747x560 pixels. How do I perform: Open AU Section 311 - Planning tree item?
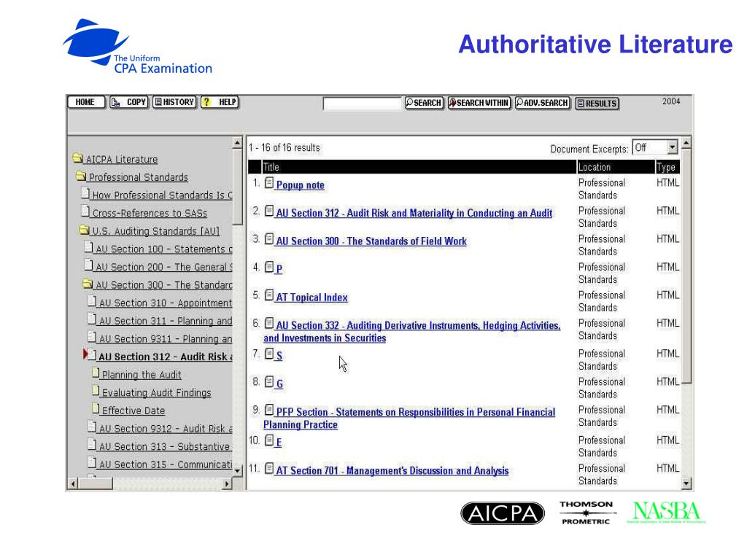click(166, 322)
